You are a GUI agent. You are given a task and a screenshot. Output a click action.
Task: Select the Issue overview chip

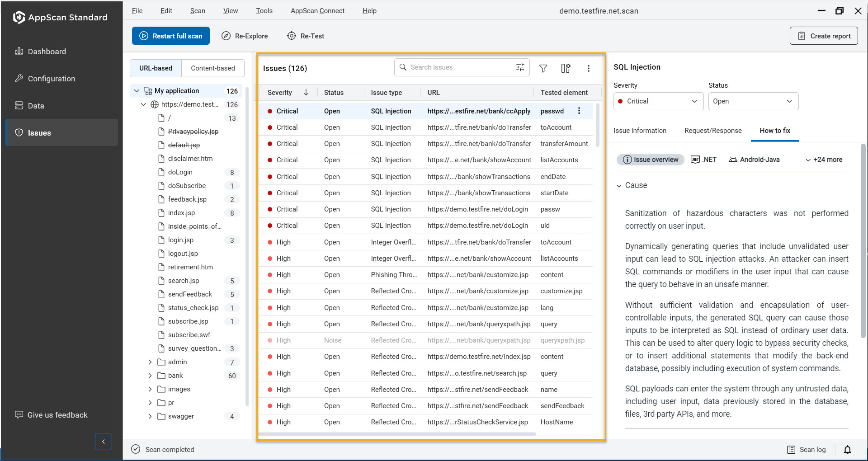click(x=650, y=160)
